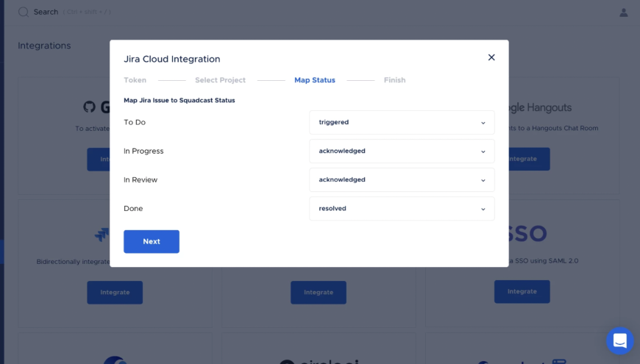Click the SSO logo
This screenshot has width=640, height=364.
coord(527,234)
